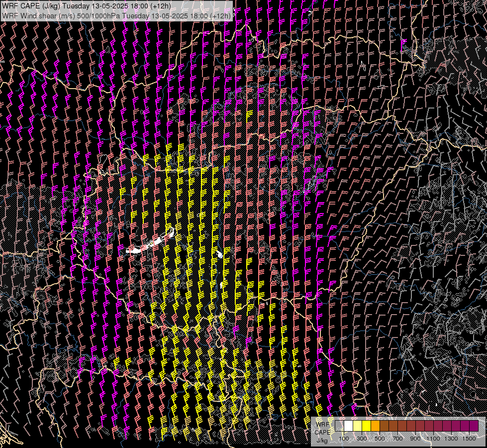
Task: Click the legend value 500
Action: (x=380, y=439)
